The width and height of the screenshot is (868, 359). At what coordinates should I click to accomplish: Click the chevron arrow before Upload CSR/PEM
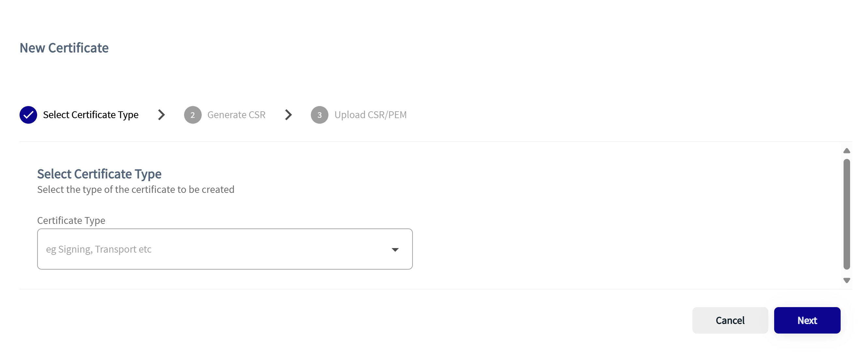pyautogui.click(x=288, y=115)
